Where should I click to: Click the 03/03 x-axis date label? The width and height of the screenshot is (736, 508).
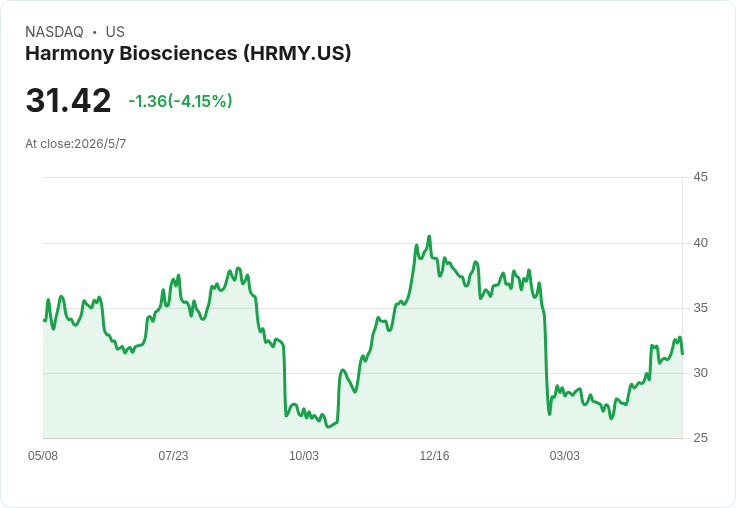(x=565, y=456)
